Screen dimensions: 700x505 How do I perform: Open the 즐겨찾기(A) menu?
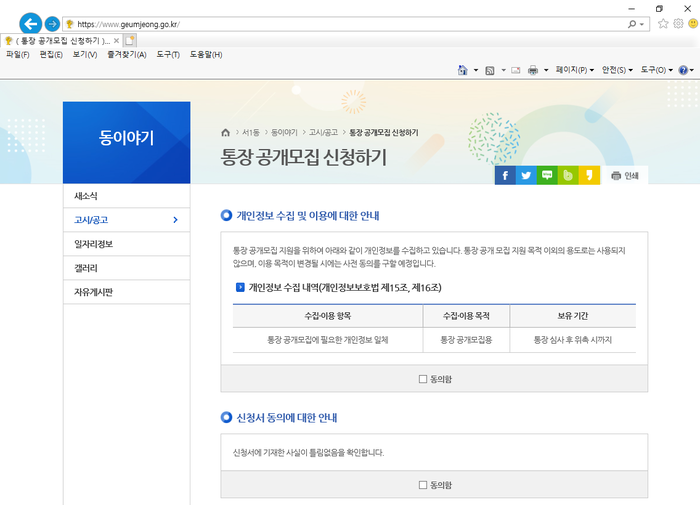coord(128,54)
